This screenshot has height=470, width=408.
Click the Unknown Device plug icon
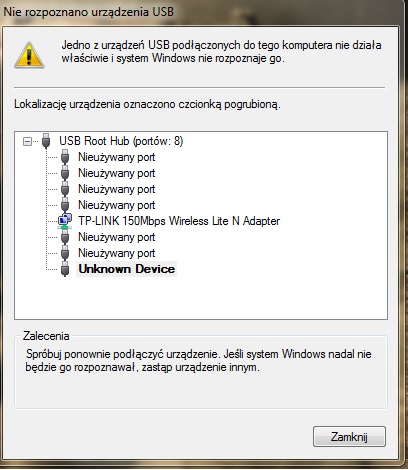click(x=65, y=269)
